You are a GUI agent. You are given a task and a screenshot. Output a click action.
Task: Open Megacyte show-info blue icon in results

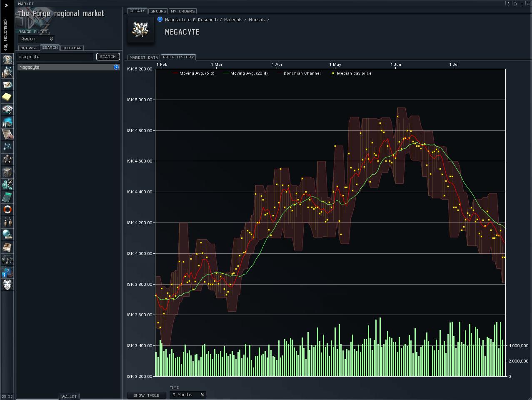[x=116, y=67]
